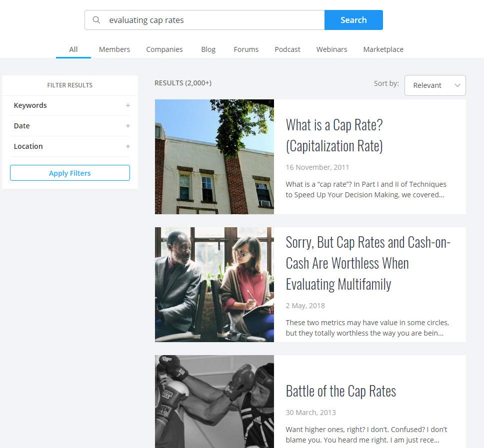Screen dimensions: 484x448
Task: Click the apartment building thumbnail image
Action: click(214, 157)
